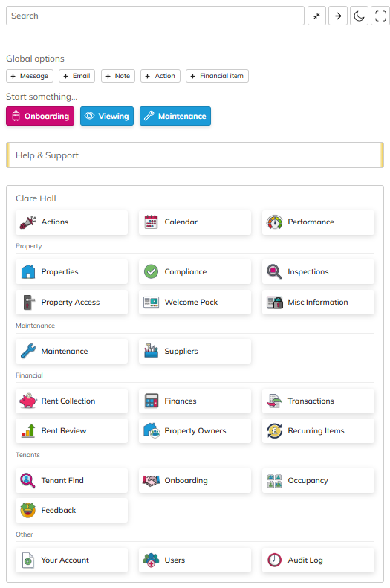The image size is (390, 588).
Task: Open the Recurring Items menu tile
Action: click(318, 431)
